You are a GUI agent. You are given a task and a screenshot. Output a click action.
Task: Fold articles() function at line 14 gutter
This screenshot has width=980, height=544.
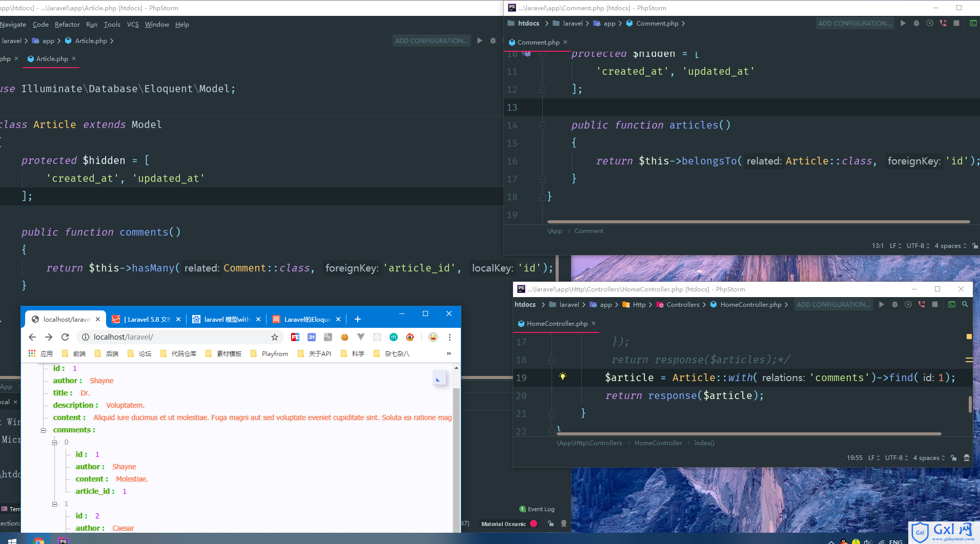click(x=542, y=125)
